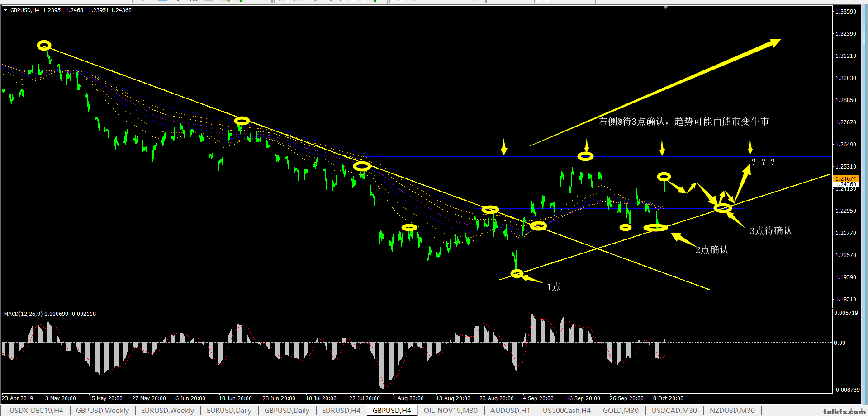Click the 1.22950 price scale label
Image resolution: width=868 pixels, height=417 pixels.
click(x=845, y=211)
